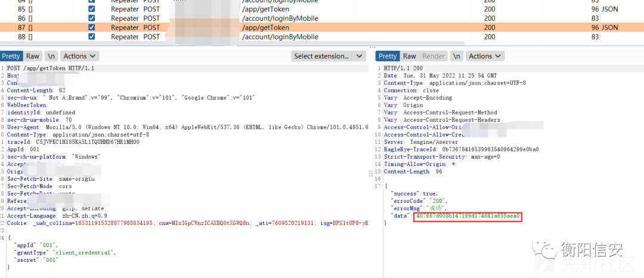Select the Pretty tab in the request panel
Screen dimensions: 644x278
[x=11, y=56]
